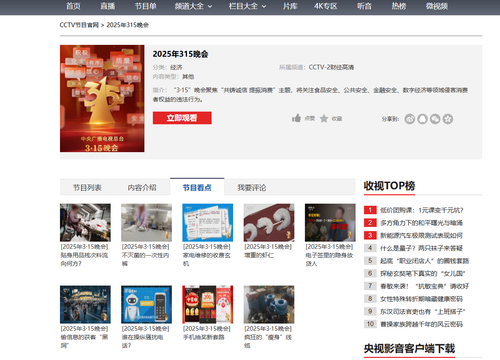Open the robot thumbnail for 谁在操纵骚扰电话
Image resolution: width=500 pixels, height=360 pixels.
point(146,304)
